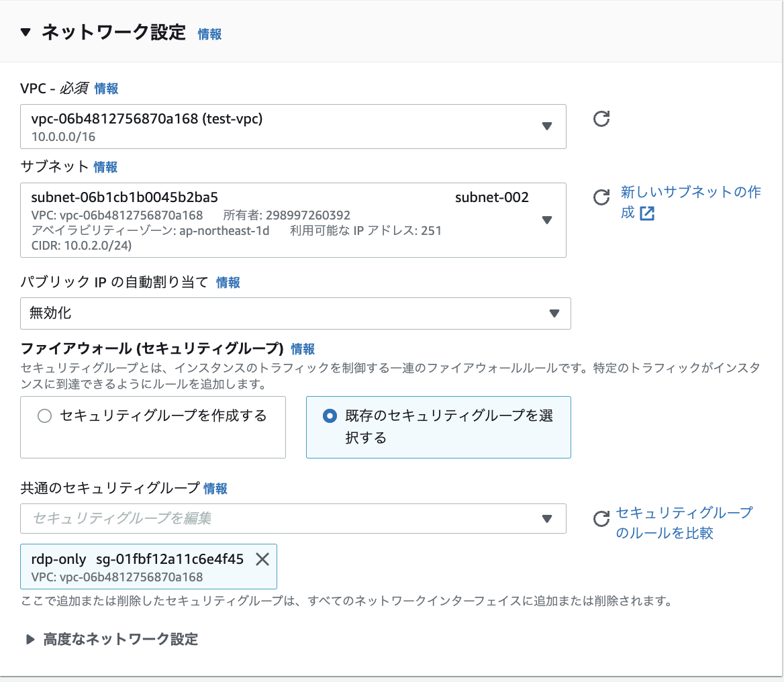Screen dimensions: 784x682
Task: Remove the rdp-only security group
Action: (262, 559)
